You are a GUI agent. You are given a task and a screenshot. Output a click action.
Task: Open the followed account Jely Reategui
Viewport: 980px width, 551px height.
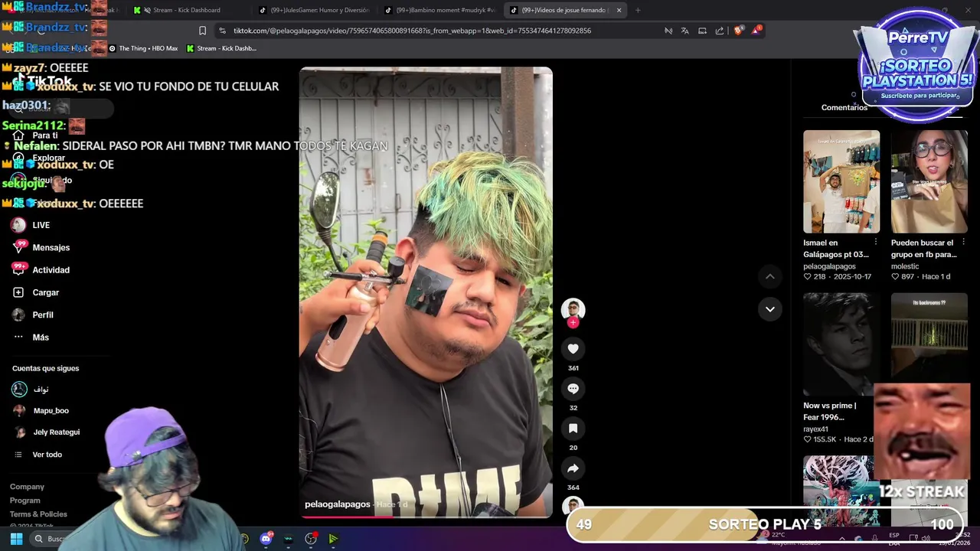pos(46,432)
